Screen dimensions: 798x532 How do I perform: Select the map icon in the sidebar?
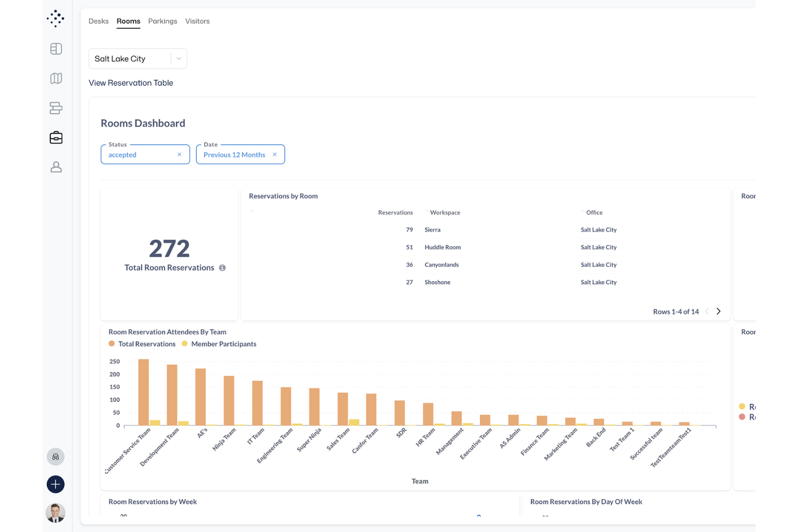tap(56, 78)
